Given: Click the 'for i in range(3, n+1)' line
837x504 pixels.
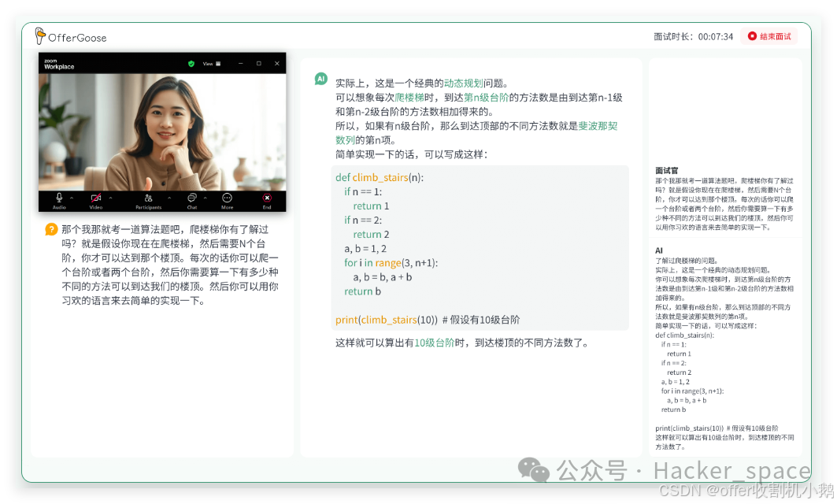Looking at the screenshot, I should (x=391, y=263).
